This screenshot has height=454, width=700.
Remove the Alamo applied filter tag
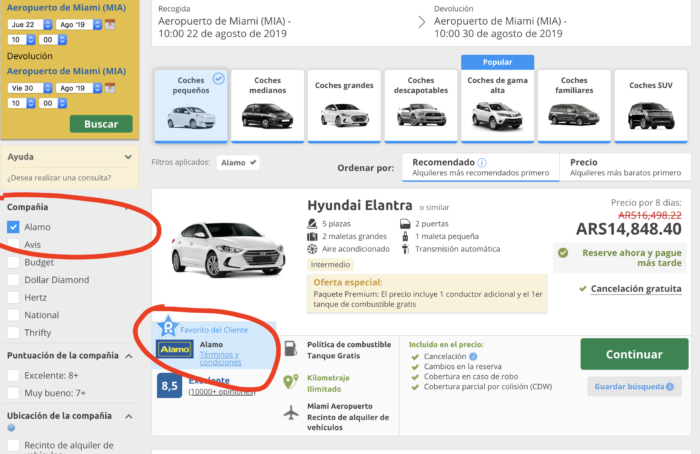pos(238,162)
